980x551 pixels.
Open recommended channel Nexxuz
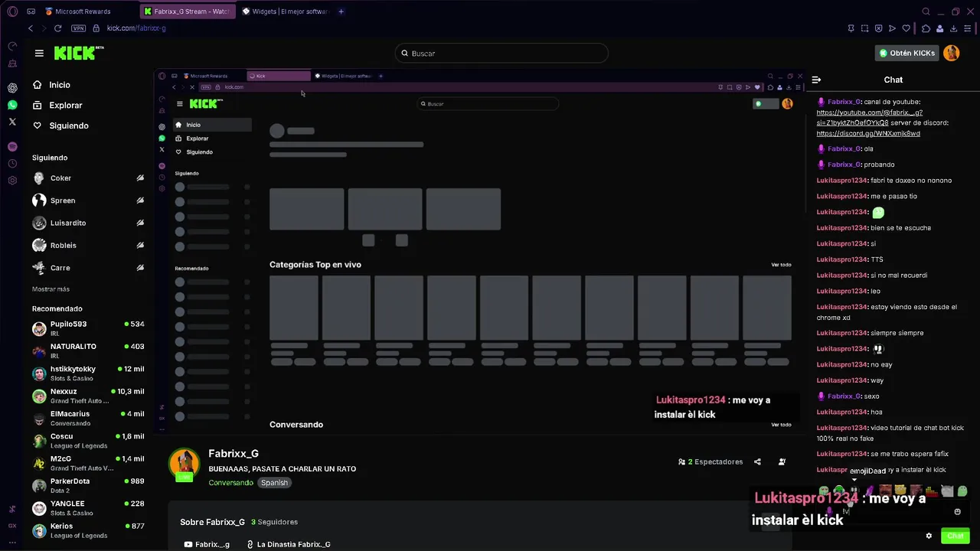tap(88, 396)
